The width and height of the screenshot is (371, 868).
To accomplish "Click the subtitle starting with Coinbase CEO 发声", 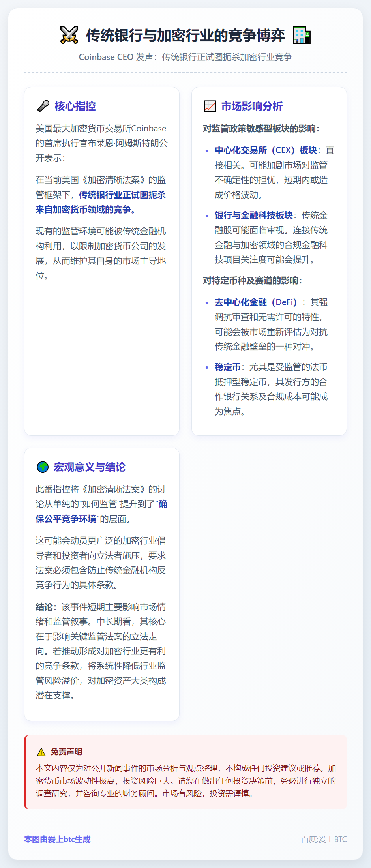I will pyautogui.click(x=185, y=57).
